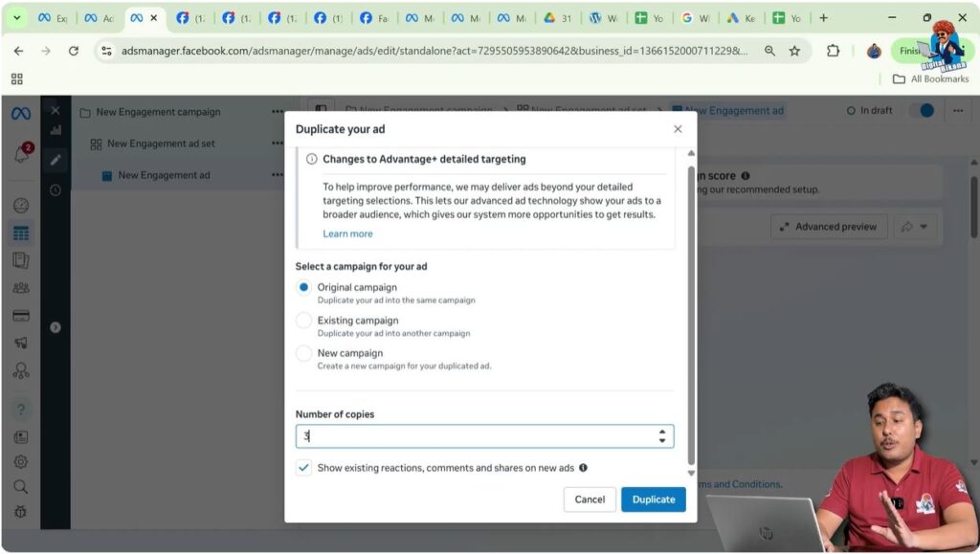Expand the sidebar with the arrow chevron
This screenshot has width=980, height=554.
[x=56, y=326]
